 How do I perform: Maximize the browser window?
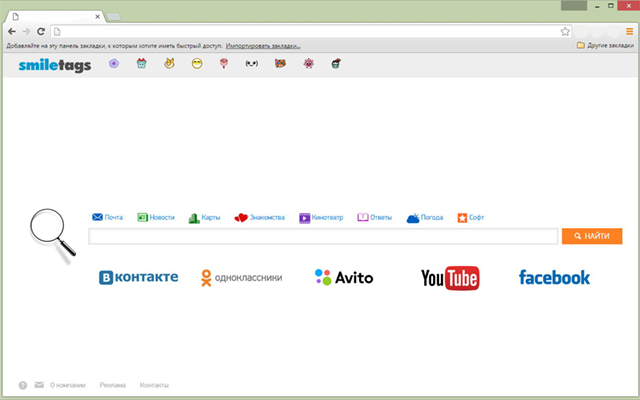[x=611, y=6]
